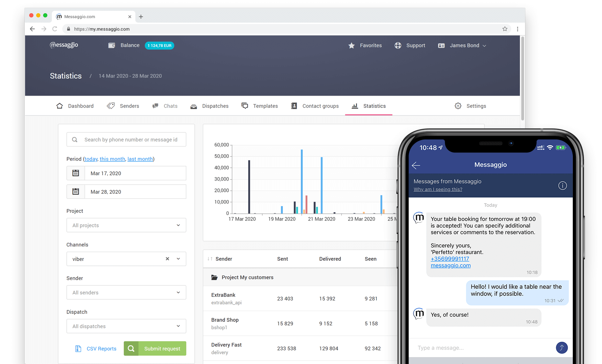Viewport: 602px width, 364px height.
Task: Open the browser three-dot menu
Action: point(517,29)
